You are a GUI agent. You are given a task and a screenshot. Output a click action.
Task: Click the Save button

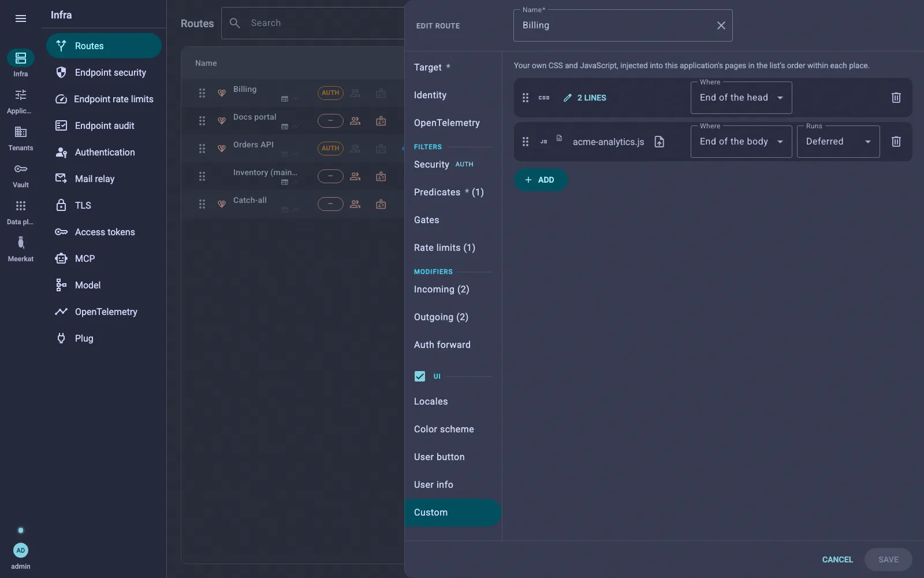[x=888, y=560]
